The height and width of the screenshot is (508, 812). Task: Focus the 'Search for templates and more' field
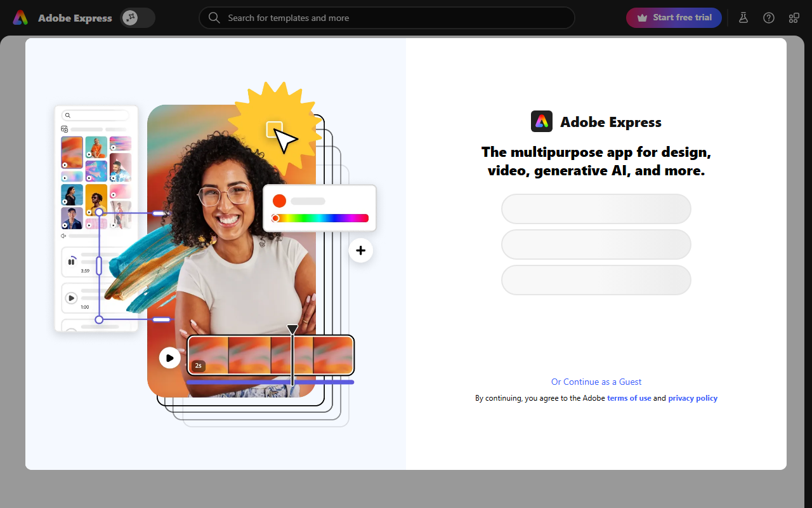pyautogui.click(x=387, y=18)
